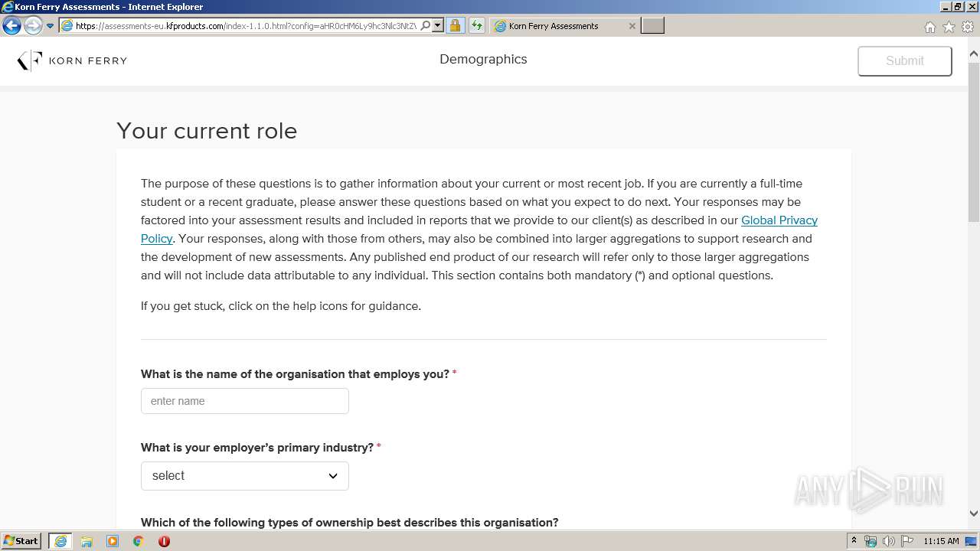Open the file explorer taskbar icon
This screenshot has width=980, height=551.
pyautogui.click(x=87, y=541)
